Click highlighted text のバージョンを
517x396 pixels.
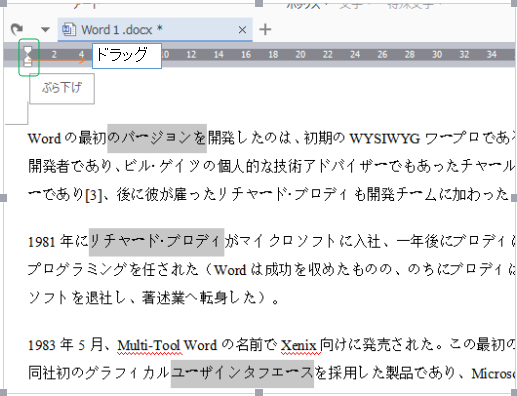coord(157,138)
